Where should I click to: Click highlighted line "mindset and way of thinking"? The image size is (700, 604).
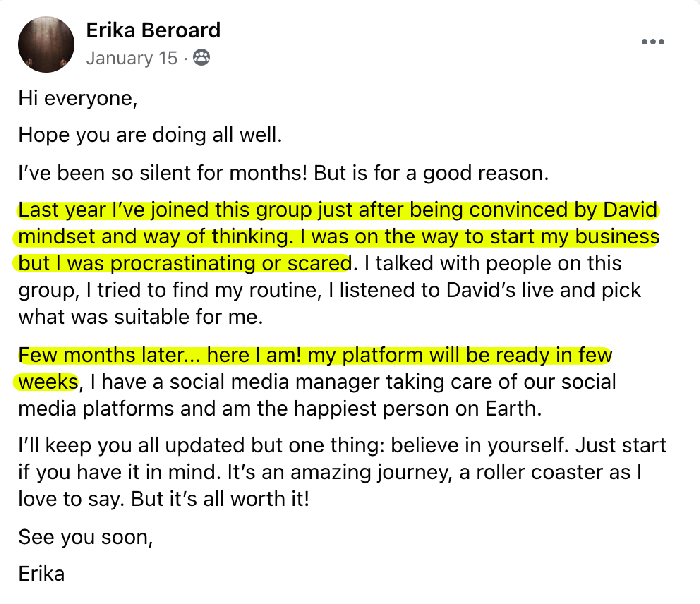click(x=155, y=237)
